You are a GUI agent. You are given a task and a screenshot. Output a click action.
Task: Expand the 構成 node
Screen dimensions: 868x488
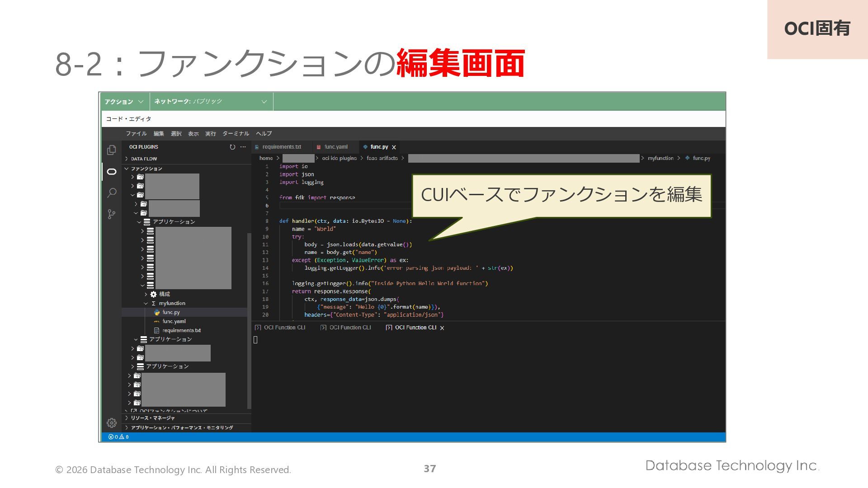click(x=146, y=294)
